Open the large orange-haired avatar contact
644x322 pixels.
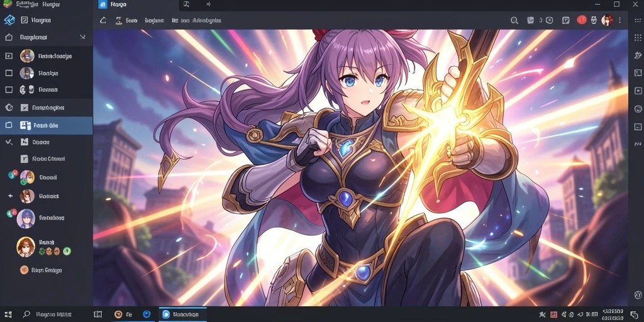[25, 247]
